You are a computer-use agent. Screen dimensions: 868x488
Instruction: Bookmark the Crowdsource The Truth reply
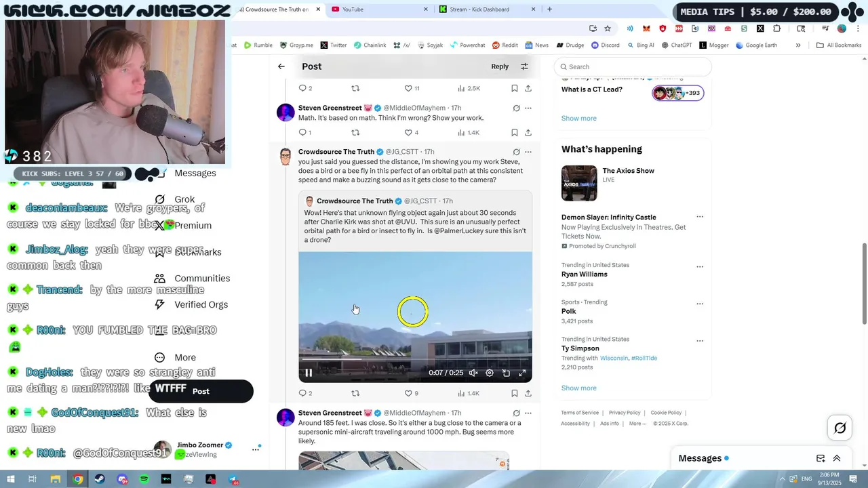515,393
